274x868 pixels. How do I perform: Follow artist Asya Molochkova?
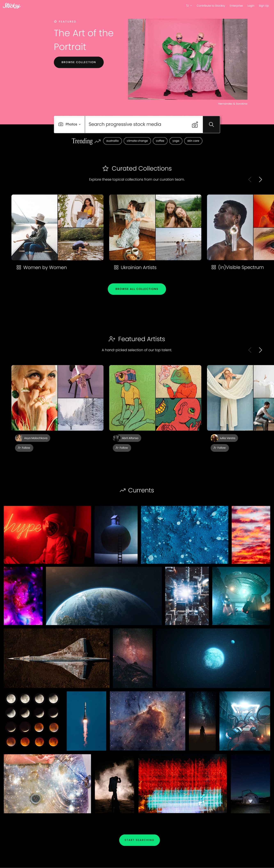pyautogui.click(x=24, y=448)
